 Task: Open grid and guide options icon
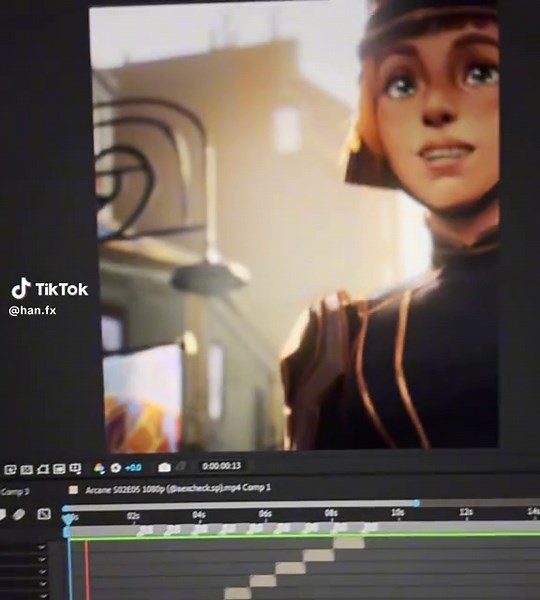pos(75,469)
